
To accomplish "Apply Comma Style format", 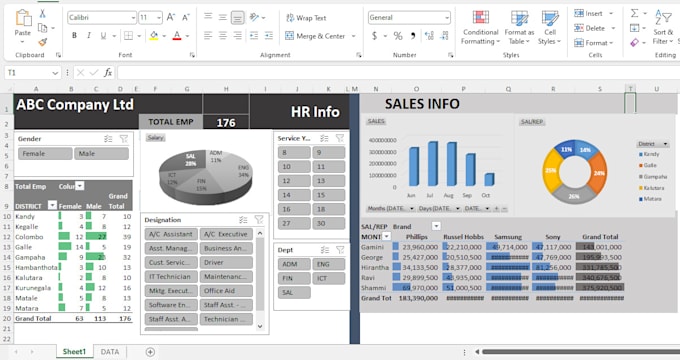I will (413, 36).
